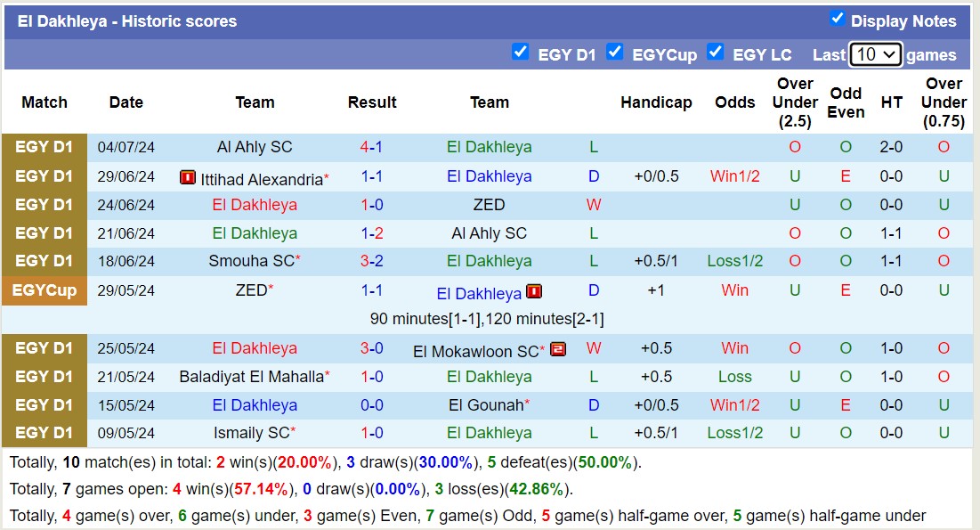The width and height of the screenshot is (980, 530).
Task: Open Al Ahly SC team link in 04/07/24 row
Action: [x=255, y=147]
